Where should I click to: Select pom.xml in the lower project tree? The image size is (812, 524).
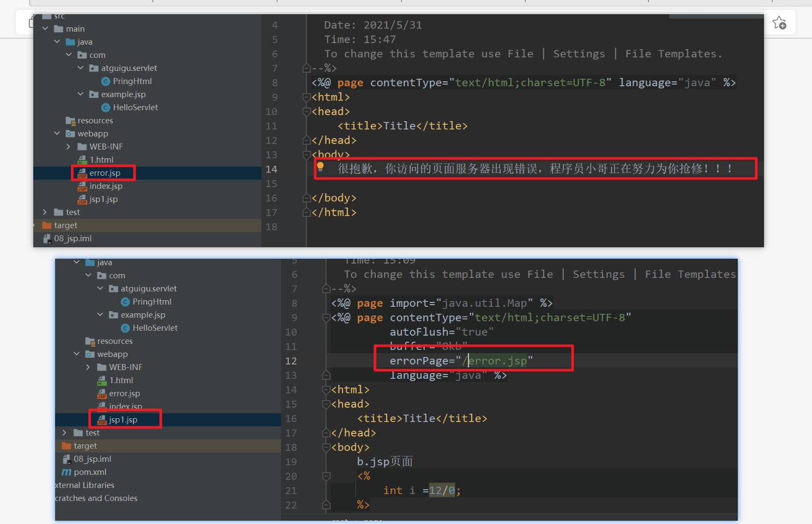[91, 472]
